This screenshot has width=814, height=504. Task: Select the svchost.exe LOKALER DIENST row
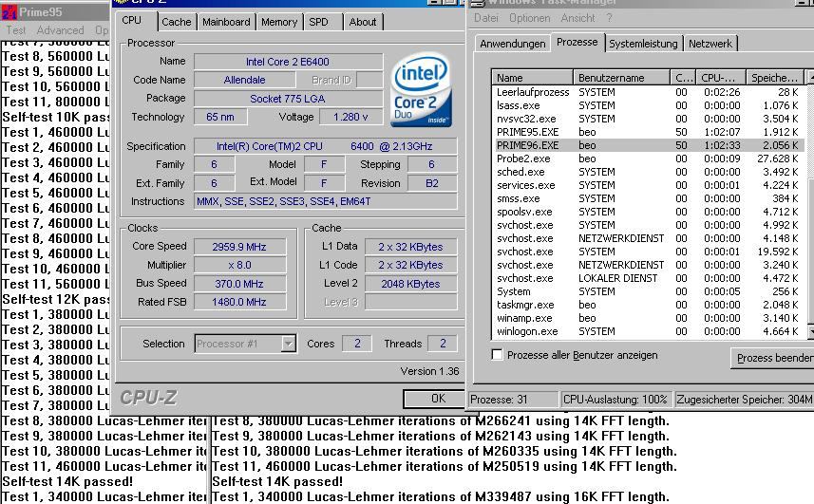coord(648,278)
